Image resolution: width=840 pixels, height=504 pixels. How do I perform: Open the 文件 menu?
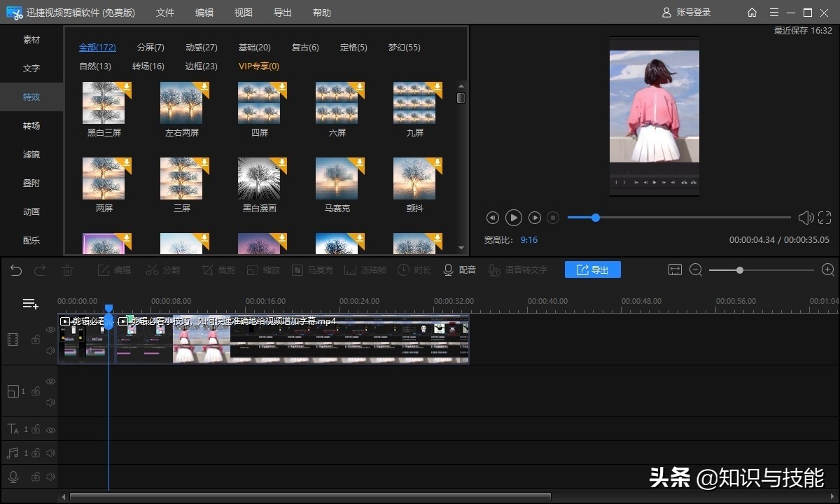point(165,13)
